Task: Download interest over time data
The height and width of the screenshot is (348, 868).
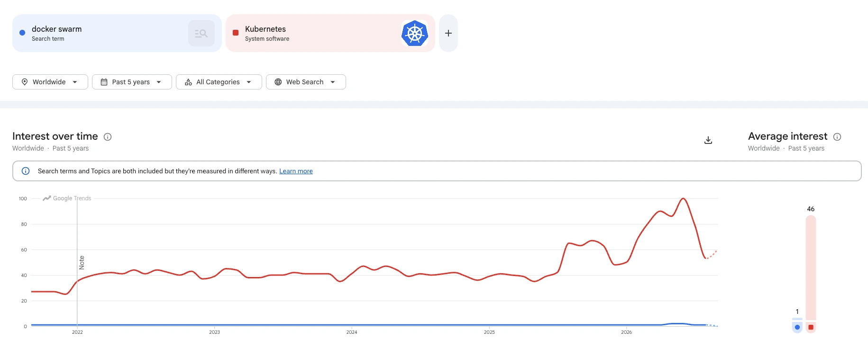Action: [708, 140]
